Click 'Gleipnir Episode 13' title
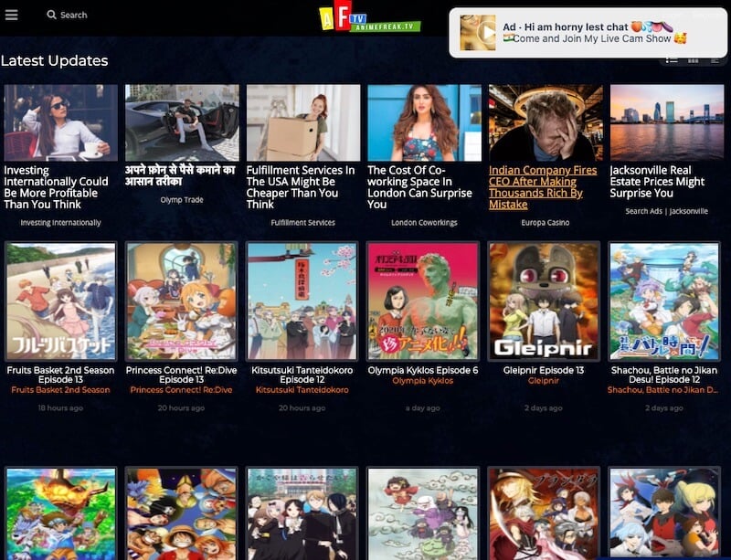 (544, 370)
